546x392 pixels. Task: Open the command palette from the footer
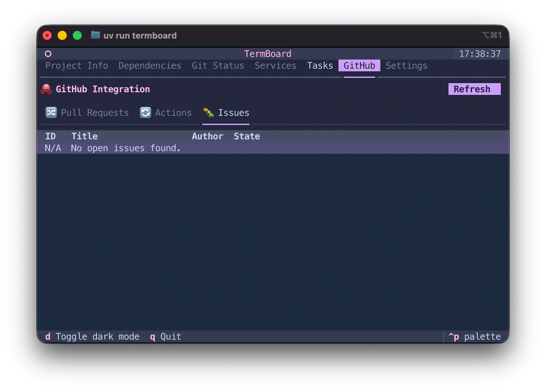point(475,336)
